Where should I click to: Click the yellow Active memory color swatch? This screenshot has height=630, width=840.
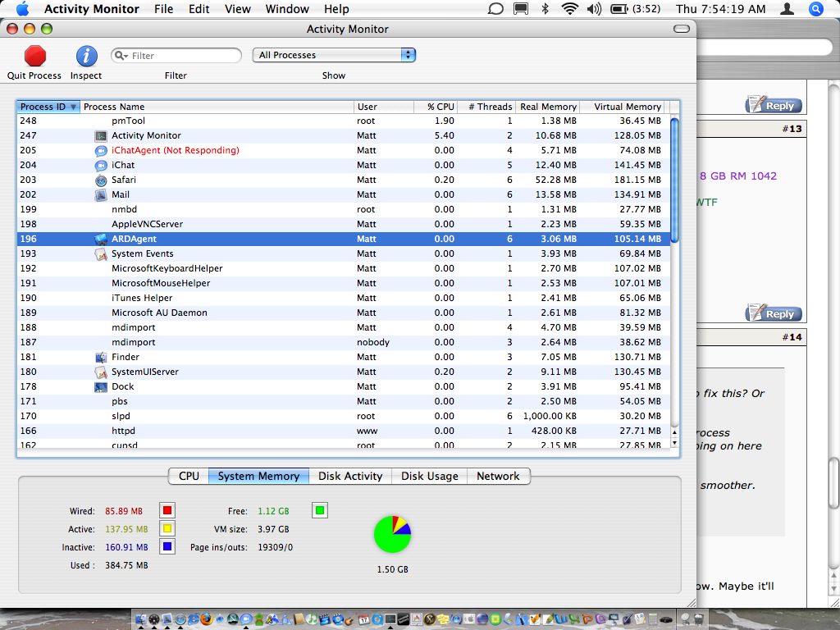(167, 529)
